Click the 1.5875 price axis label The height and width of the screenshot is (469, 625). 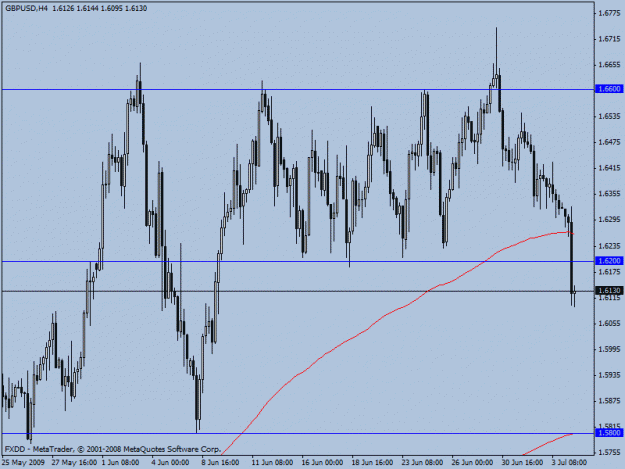(x=610, y=401)
